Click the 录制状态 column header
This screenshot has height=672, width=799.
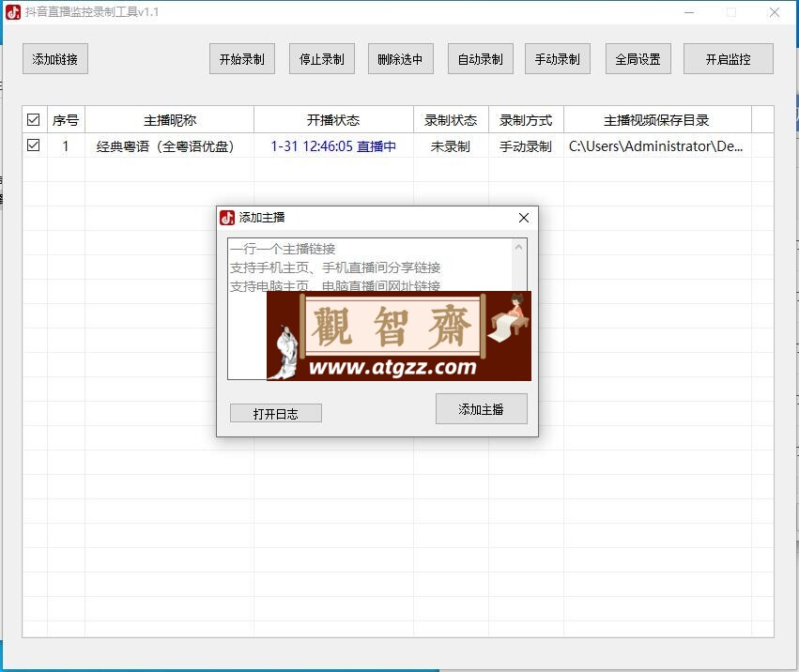pyautogui.click(x=451, y=120)
